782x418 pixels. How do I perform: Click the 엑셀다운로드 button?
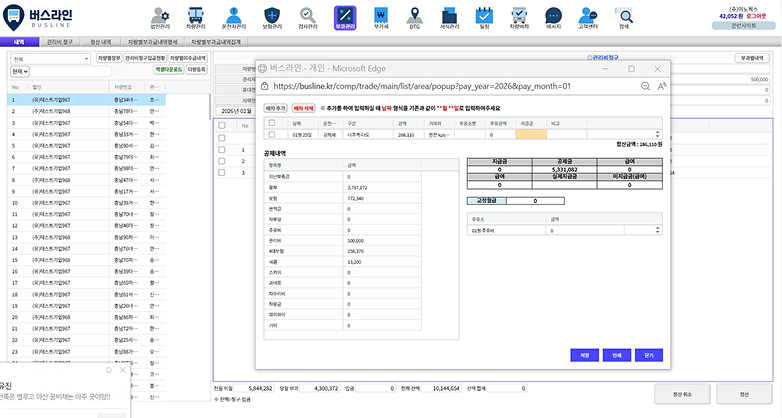[172, 71]
